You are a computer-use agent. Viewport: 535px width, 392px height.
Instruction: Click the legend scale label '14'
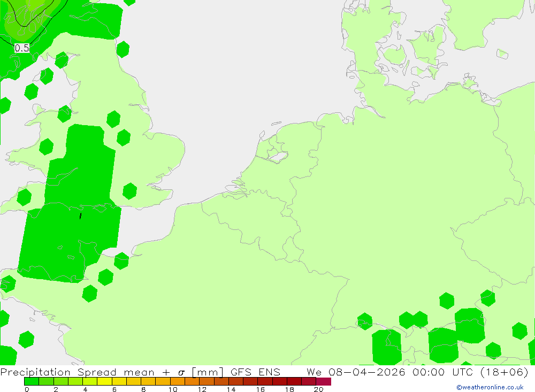(x=231, y=389)
